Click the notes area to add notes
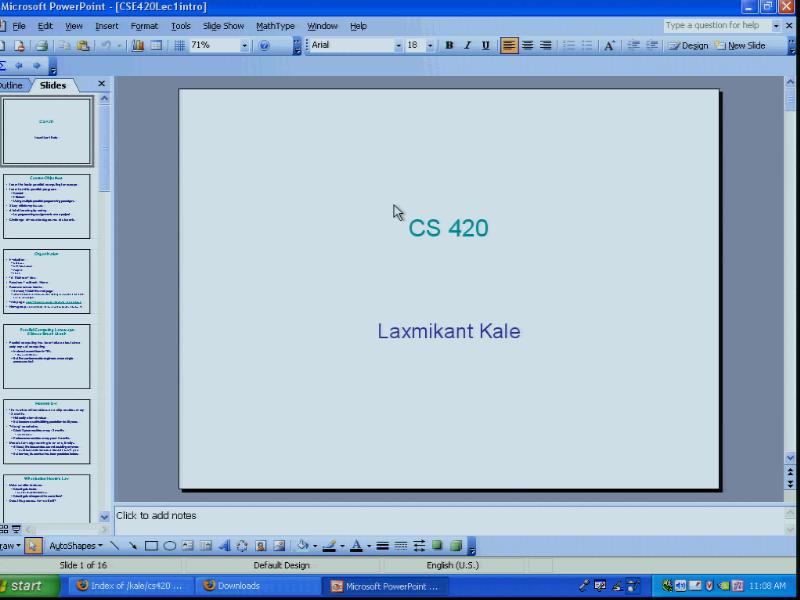This screenshot has height=600, width=800. click(400, 516)
